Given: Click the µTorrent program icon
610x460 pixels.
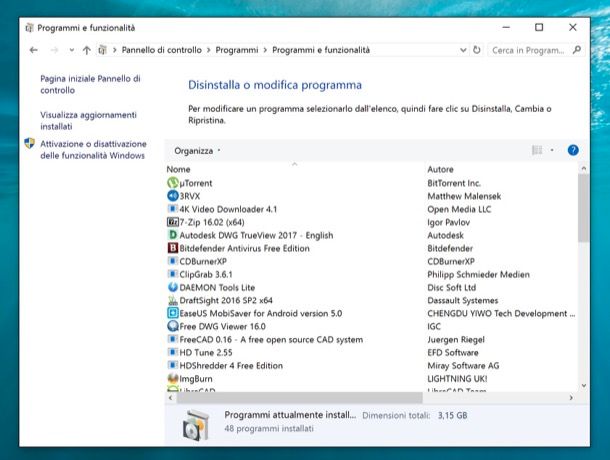Looking at the screenshot, I should tap(173, 183).
